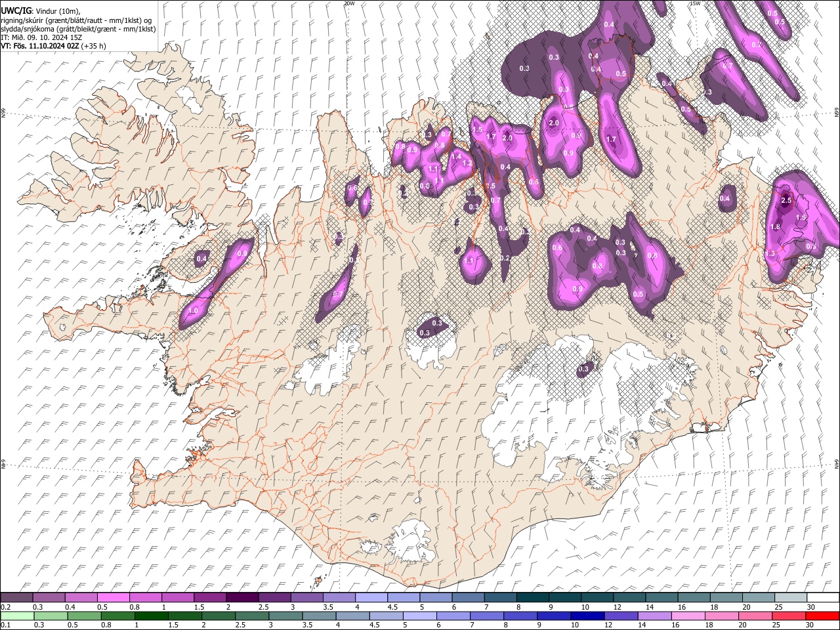Pick the darkest green rain swatch between 1 and 1.5

(x=152, y=616)
